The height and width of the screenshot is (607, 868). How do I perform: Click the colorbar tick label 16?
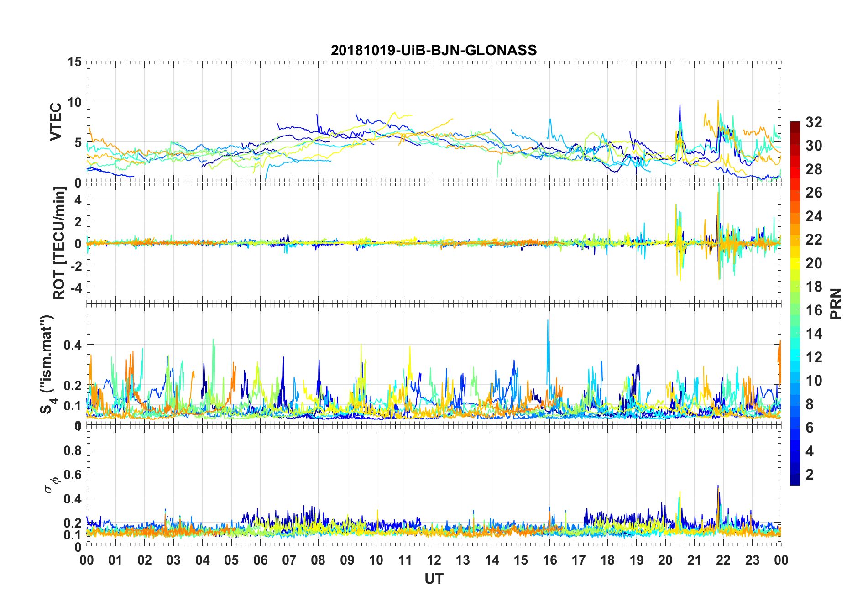coord(814,310)
